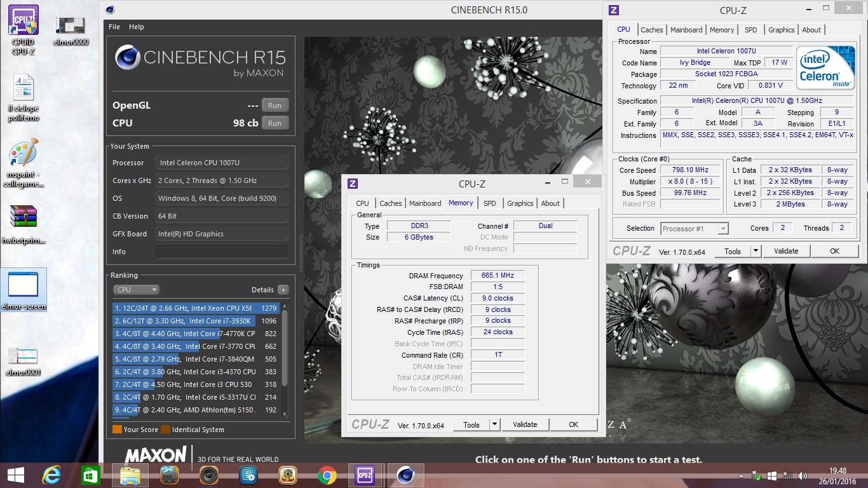868x488 pixels.
Task: Open Mainboard tab in Memory CPU-Z window
Action: point(425,203)
